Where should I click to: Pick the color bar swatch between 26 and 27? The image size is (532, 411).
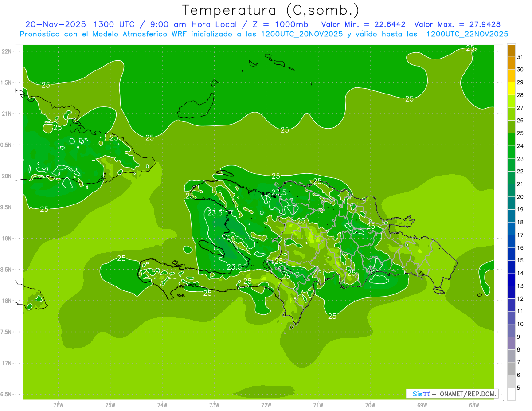click(511, 114)
